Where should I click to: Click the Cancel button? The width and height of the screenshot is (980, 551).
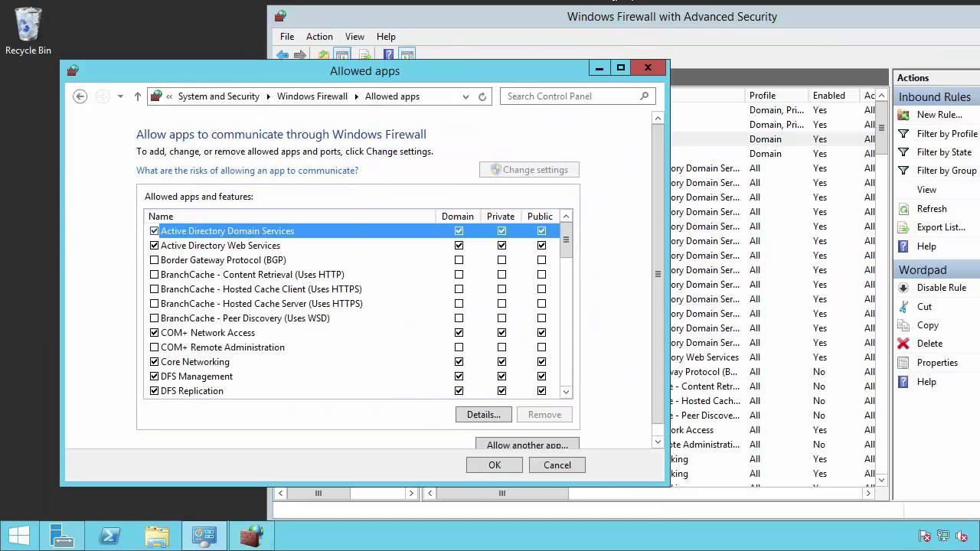click(557, 465)
